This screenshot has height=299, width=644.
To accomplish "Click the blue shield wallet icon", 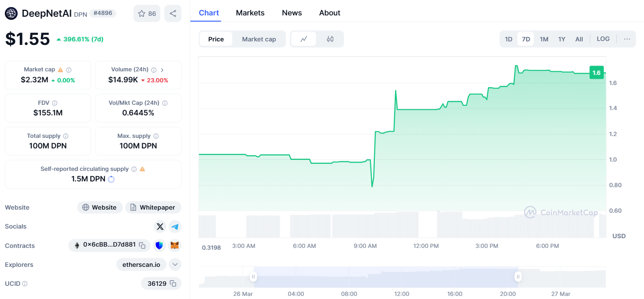I will [x=159, y=245].
